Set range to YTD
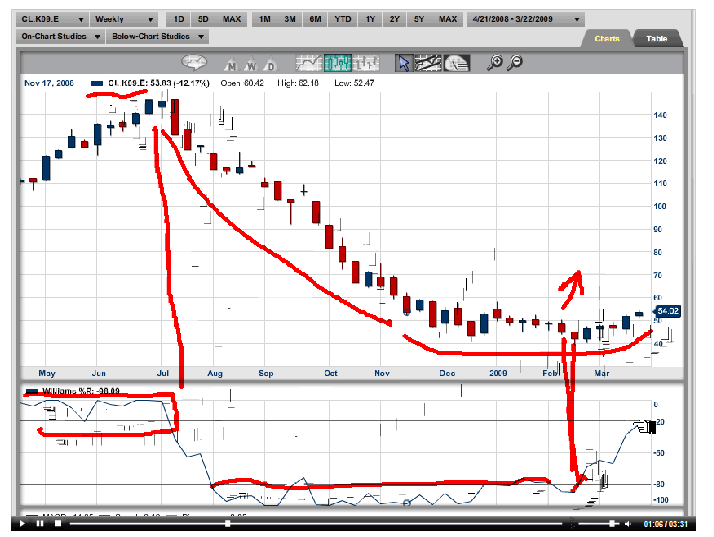The width and height of the screenshot is (714, 537). tap(343, 19)
